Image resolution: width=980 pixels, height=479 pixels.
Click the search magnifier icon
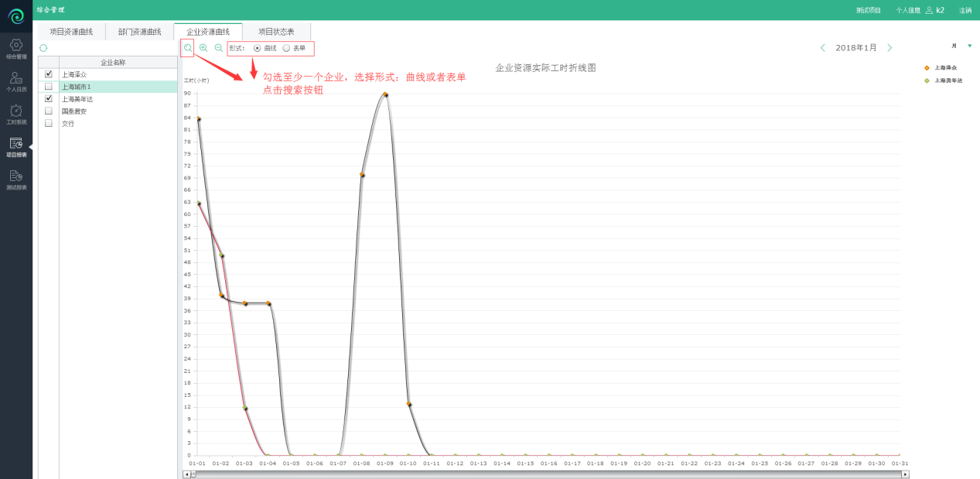[x=187, y=48]
